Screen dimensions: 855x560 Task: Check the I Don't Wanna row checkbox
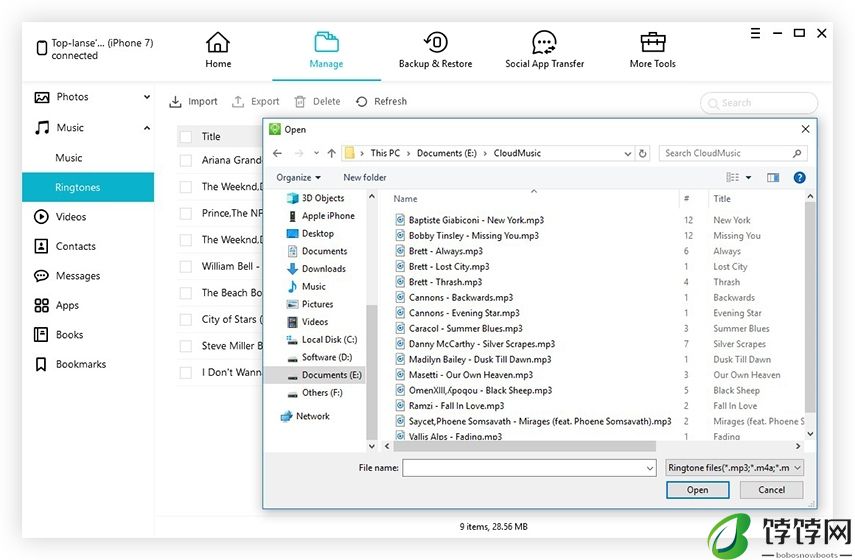tap(186, 372)
